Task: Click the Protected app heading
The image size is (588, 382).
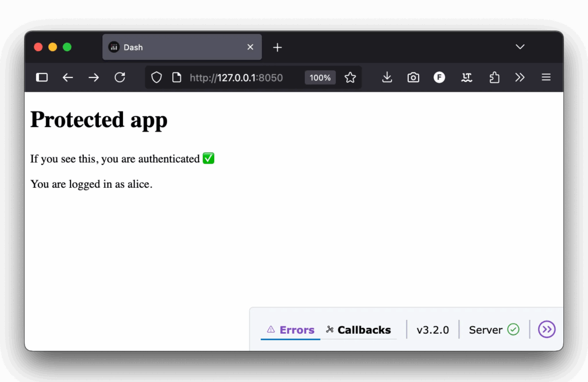Action: tap(99, 119)
